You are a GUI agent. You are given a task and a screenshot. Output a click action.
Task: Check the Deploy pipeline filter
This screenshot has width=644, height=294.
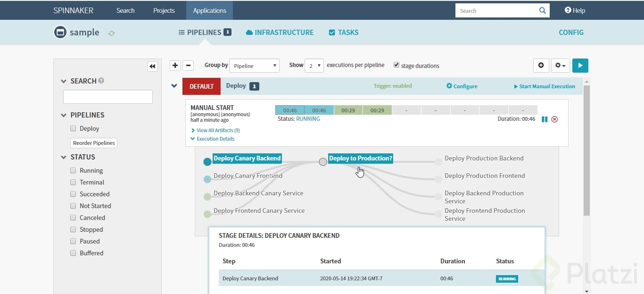click(x=73, y=128)
